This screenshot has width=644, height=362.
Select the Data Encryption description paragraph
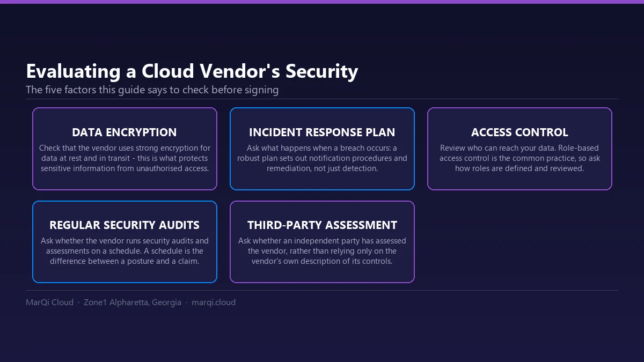pyautogui.click(x=125, y=158)
